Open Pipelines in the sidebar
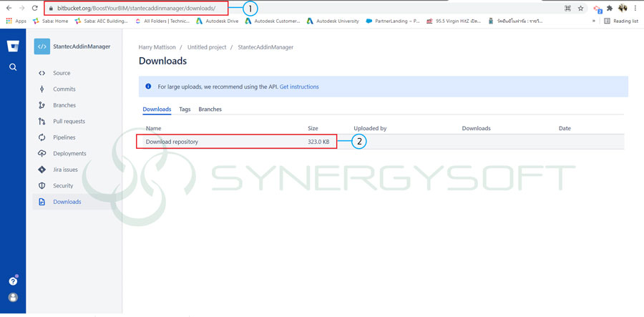 [64, 137]
